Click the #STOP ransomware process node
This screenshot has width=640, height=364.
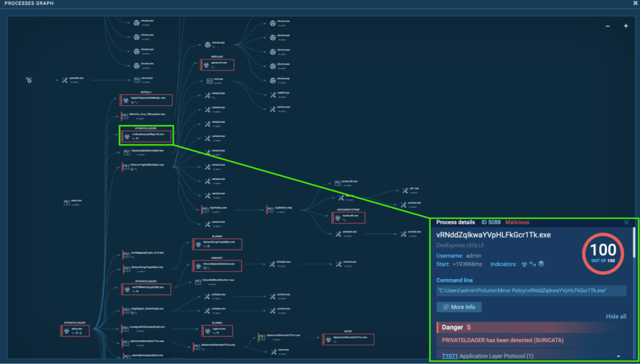(x=348, y=339)
